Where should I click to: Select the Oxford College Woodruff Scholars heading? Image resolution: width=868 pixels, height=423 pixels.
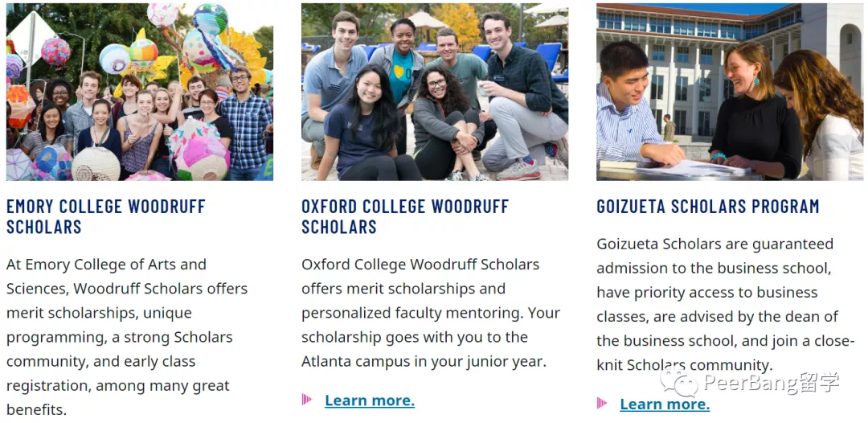coord(404,216)
